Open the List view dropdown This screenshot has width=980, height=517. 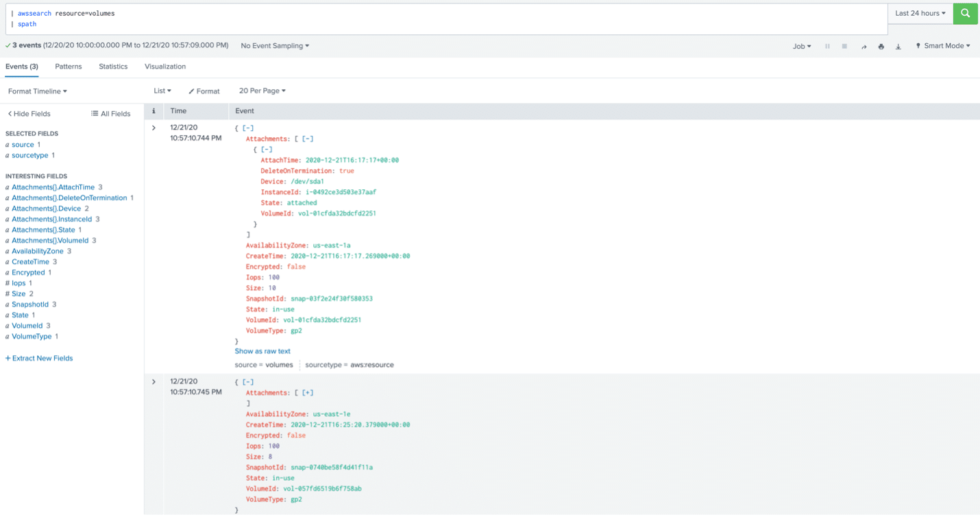tap(162, 91)
